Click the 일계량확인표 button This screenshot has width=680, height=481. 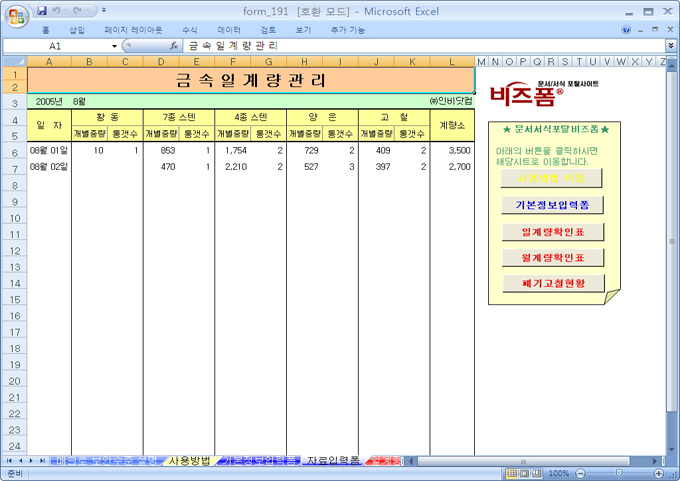pos(552,231)
